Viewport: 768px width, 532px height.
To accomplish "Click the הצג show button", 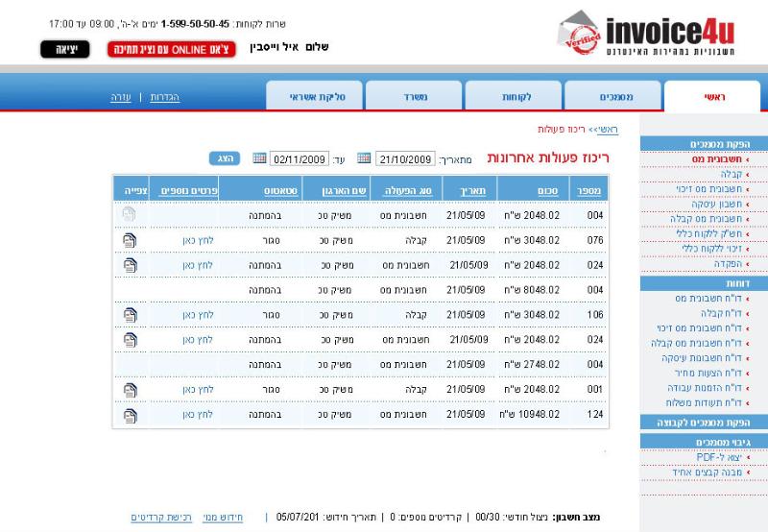I will [225, 158].
